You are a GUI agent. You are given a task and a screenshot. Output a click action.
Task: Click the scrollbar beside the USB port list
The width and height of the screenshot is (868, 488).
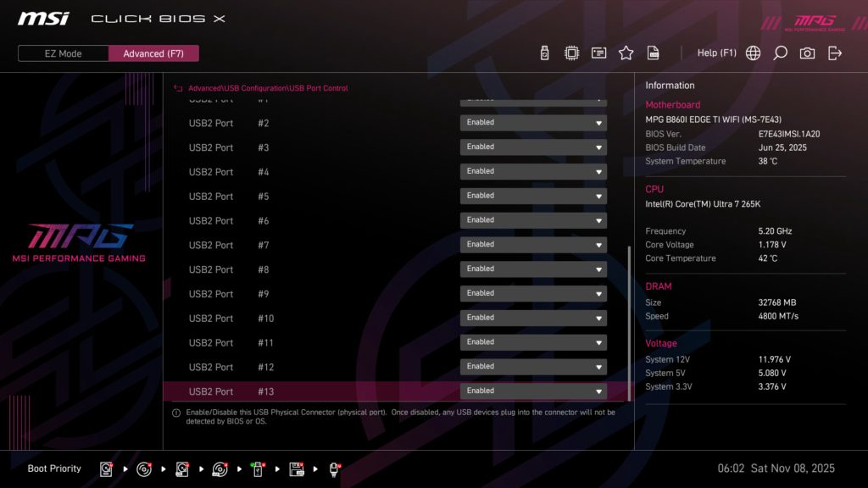coord(628,322)
